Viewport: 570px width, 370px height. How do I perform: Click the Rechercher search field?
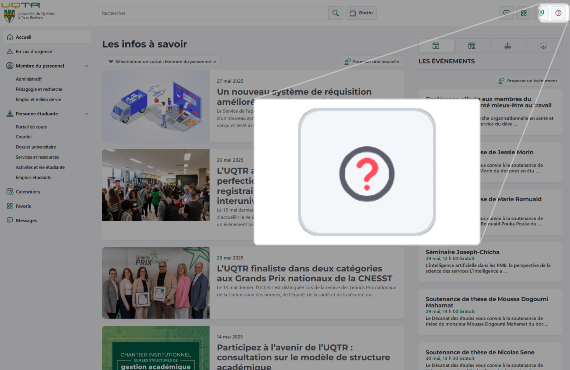tap(213, 13)
